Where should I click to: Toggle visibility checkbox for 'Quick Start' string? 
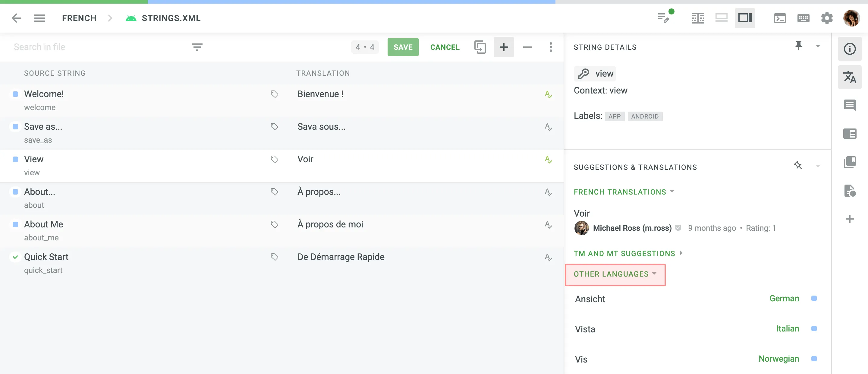click(15, 257)
